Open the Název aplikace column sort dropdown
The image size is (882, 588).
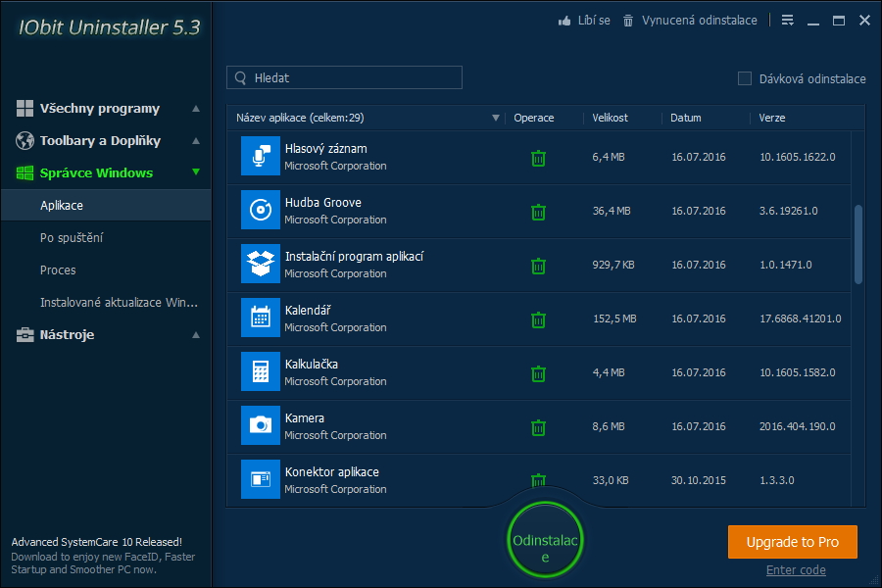(x=496, y=119)
